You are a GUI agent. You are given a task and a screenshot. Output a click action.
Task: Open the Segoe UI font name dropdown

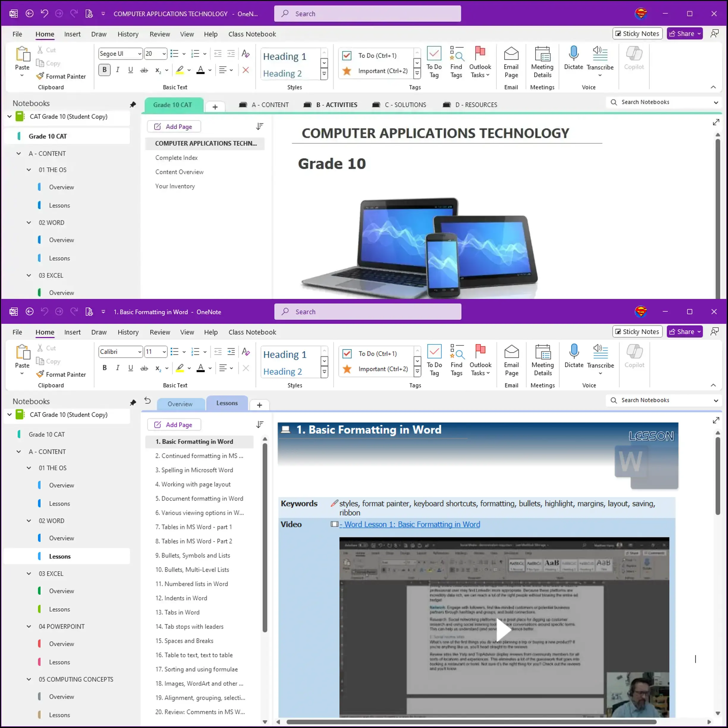[x=139, y=54]
